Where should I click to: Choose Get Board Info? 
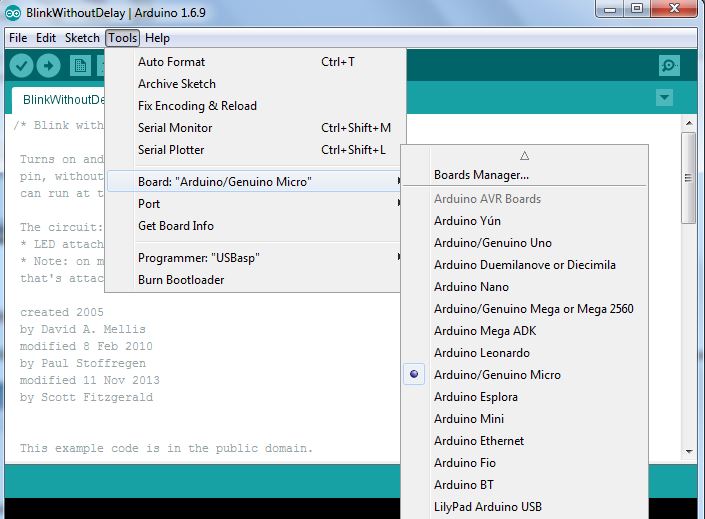253,226
